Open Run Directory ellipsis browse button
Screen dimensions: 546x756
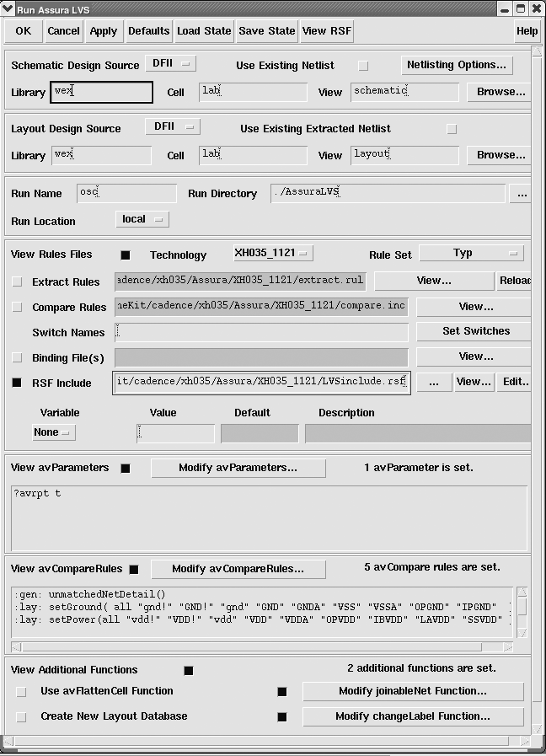point(522,194)
